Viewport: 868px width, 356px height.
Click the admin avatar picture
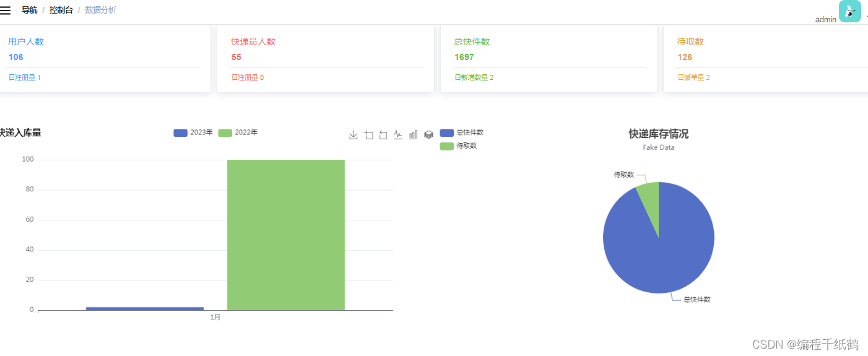click(849, 11)
